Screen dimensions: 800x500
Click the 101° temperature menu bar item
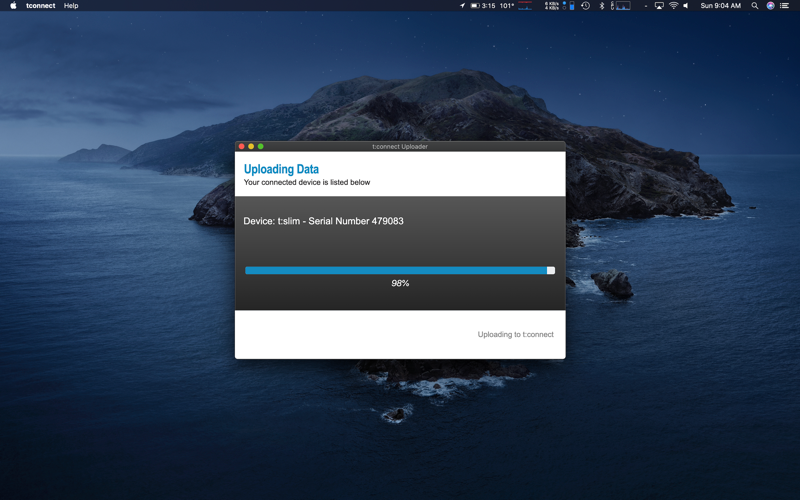click(x=507, y=6)
